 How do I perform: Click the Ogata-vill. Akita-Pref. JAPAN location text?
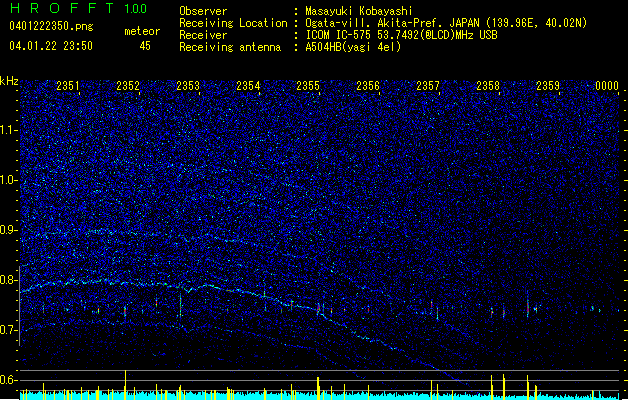pyautogui.click(x=446, y=23)
